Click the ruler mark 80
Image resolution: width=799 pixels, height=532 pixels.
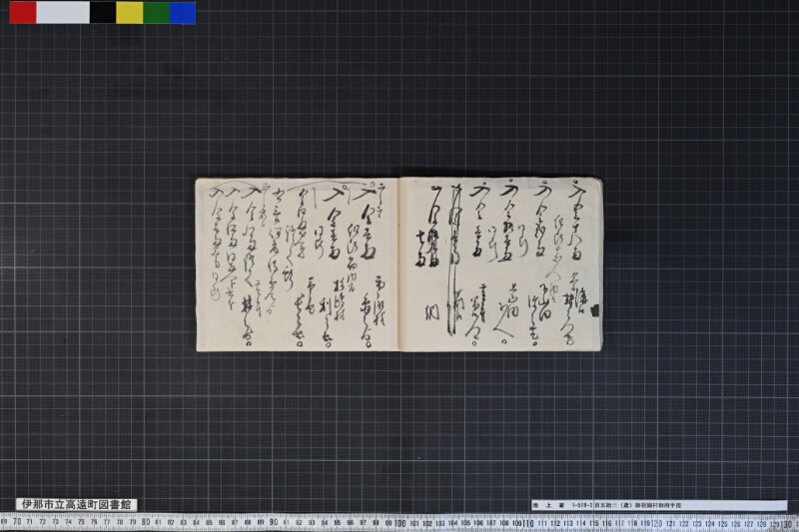(x=145, y=522)
